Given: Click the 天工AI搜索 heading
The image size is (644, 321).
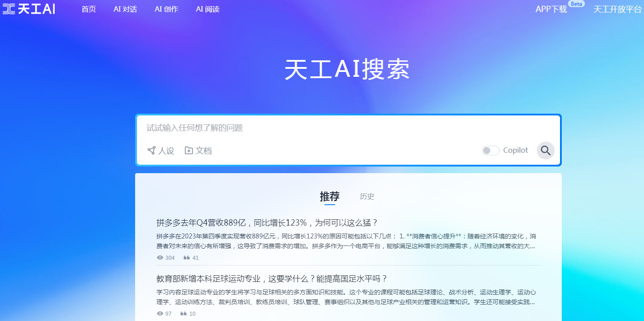Looking at the screenshot, I should (x=347, y=70).
